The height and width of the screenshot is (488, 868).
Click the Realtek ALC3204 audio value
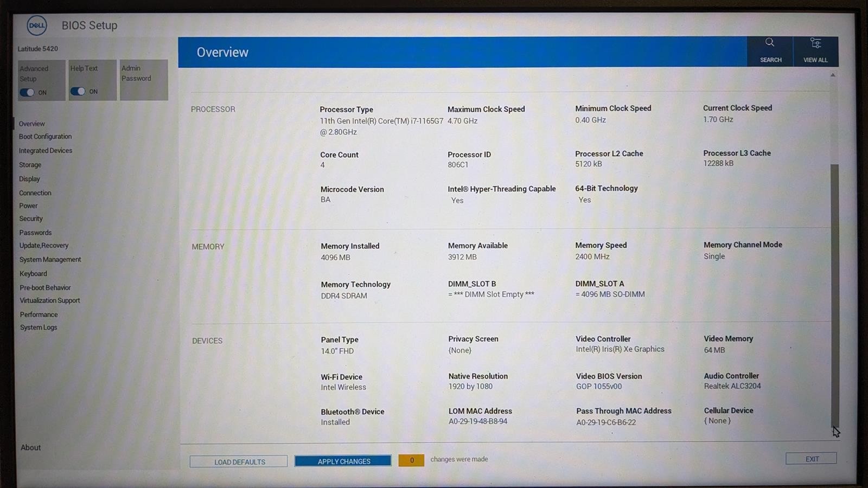pos(732,386)
